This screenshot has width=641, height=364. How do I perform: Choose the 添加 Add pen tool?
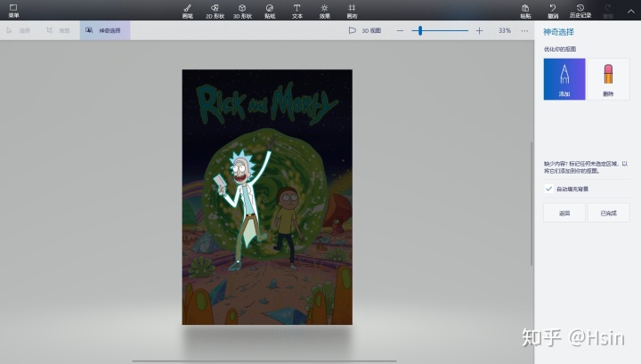[x=564, y=79]
